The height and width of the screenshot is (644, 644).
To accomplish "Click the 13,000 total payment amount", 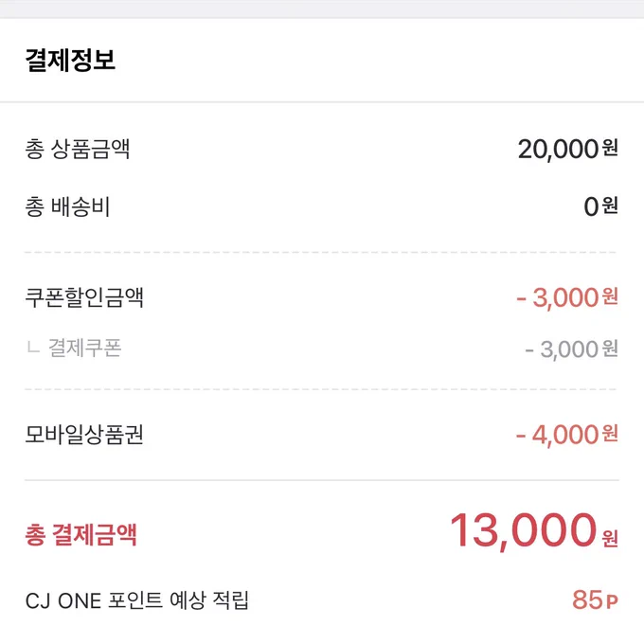I will pos(523,531).
